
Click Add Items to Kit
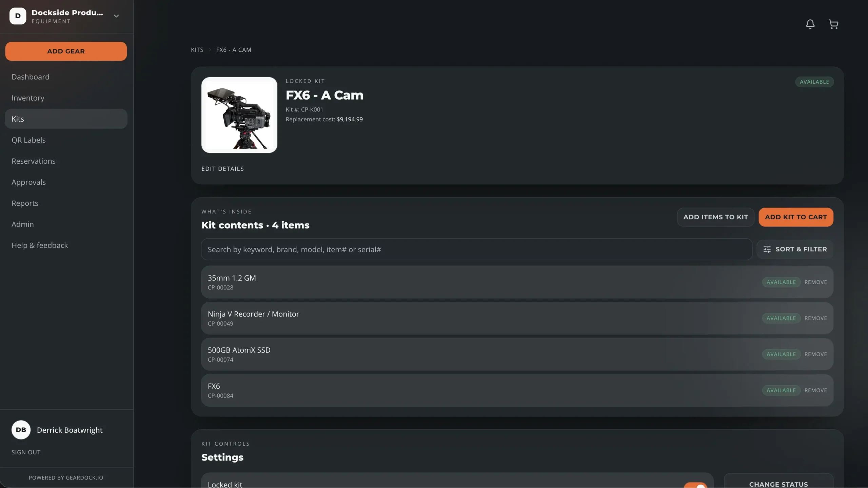[715, 217]
